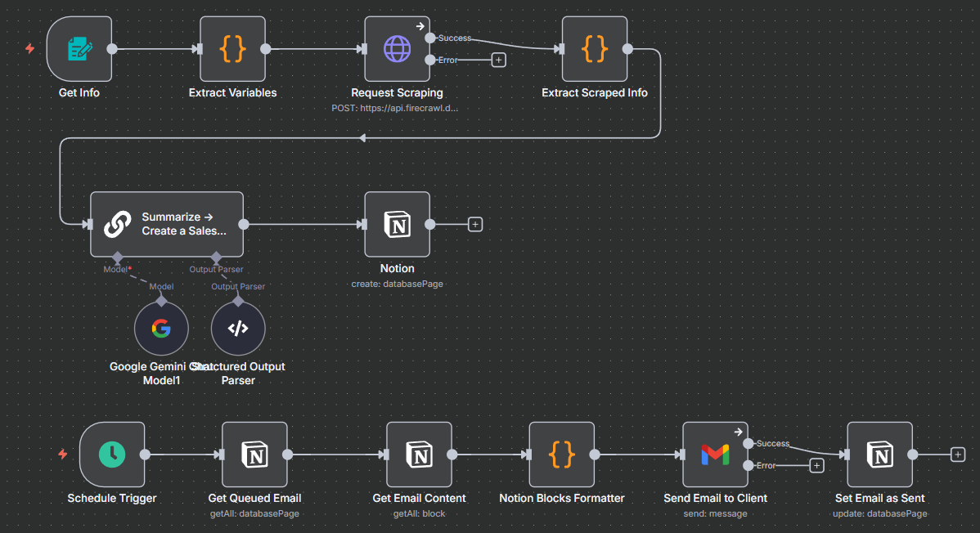The width and height of the screenshot is (980, 533).
Task: Click the Model connector diamond on Summarize node
Action: pyautogui.click(x=118, y=257)
